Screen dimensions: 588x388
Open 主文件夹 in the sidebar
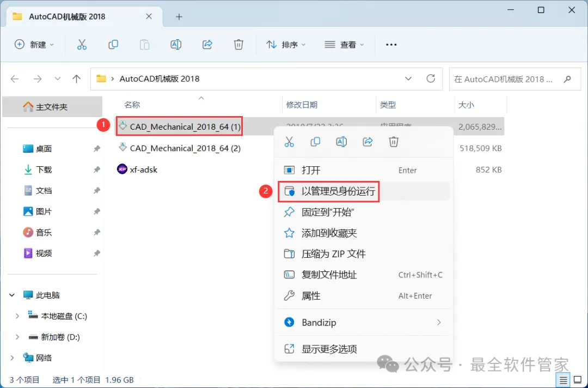pos(52,107)
